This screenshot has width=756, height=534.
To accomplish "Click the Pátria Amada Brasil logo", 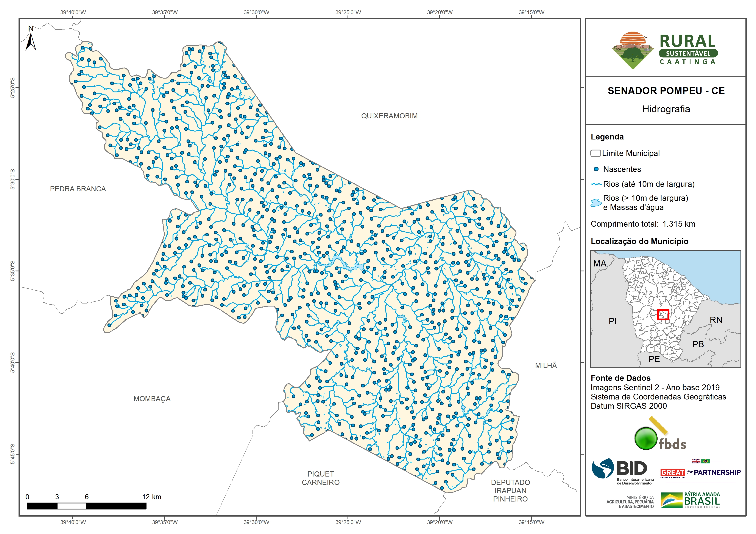I will pyautogui.click(x=691, y=500).
